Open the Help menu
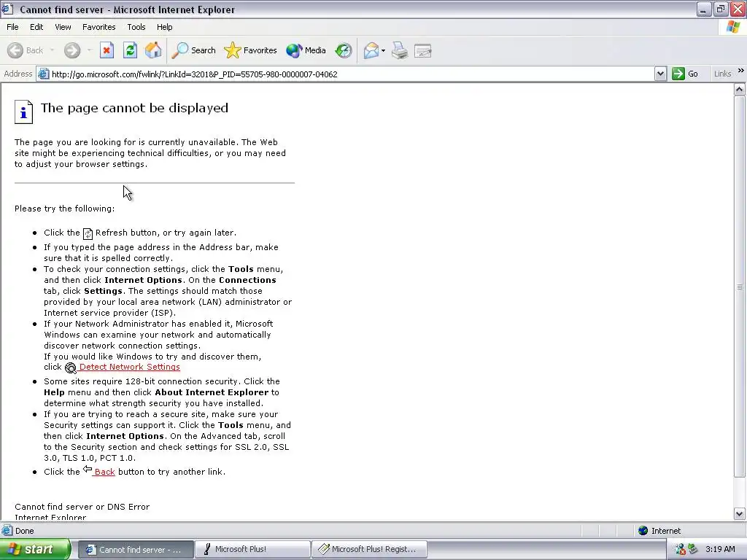The height and width of the screenshot is (560, 747). coord(164,27)
